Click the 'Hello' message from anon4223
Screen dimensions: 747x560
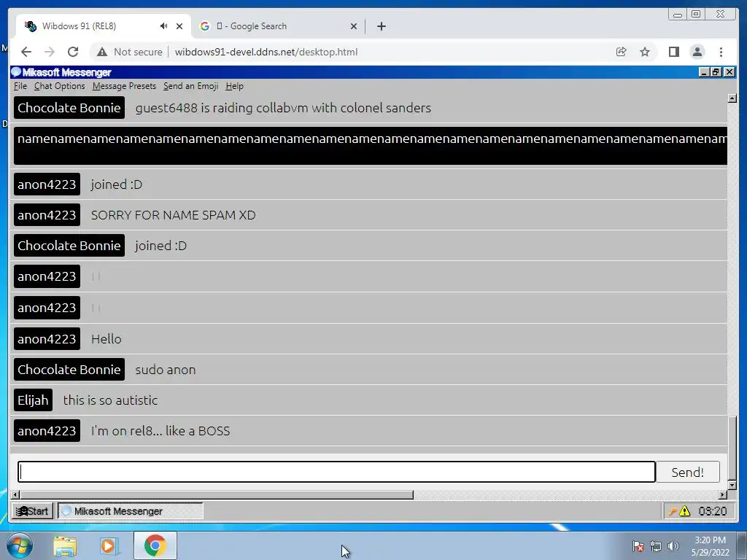click(x=107, y=339)
